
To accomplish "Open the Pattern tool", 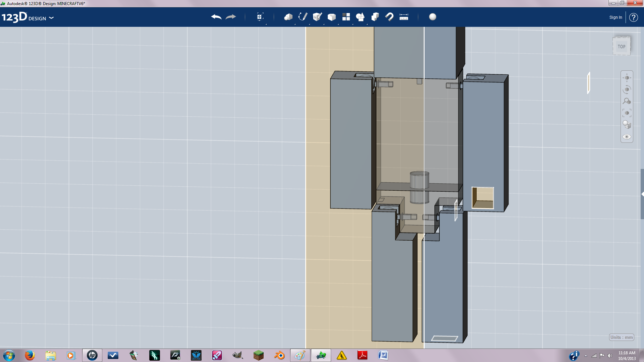I will click(x=346, y=17).
